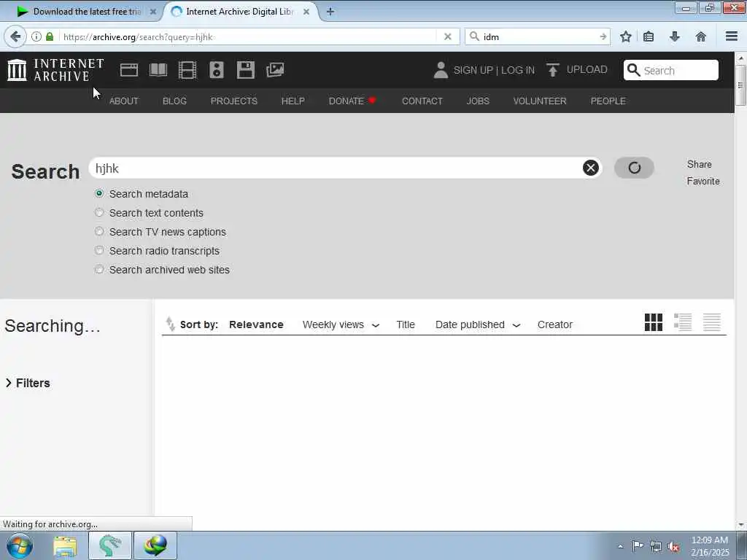Click the UPLOAD link
The height and width of the screenshot is (560, 747).
pyautogui.click(x=587, y=69)
